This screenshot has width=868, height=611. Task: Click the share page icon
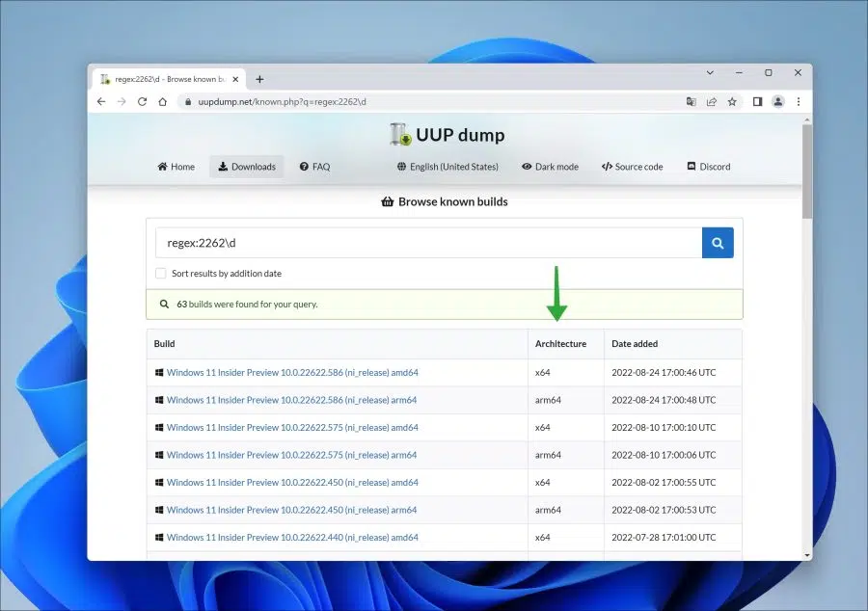712,102
